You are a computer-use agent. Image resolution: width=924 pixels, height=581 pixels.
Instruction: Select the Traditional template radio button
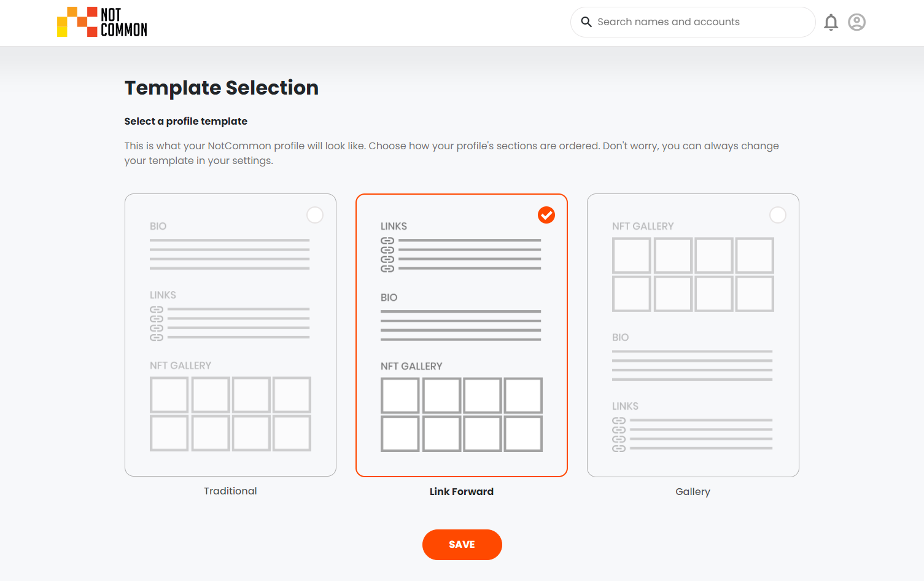point(315,215)
